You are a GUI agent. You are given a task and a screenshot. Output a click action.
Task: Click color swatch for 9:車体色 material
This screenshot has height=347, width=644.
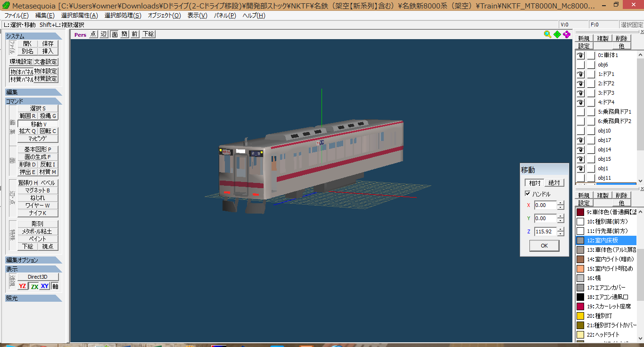(580, 212)
